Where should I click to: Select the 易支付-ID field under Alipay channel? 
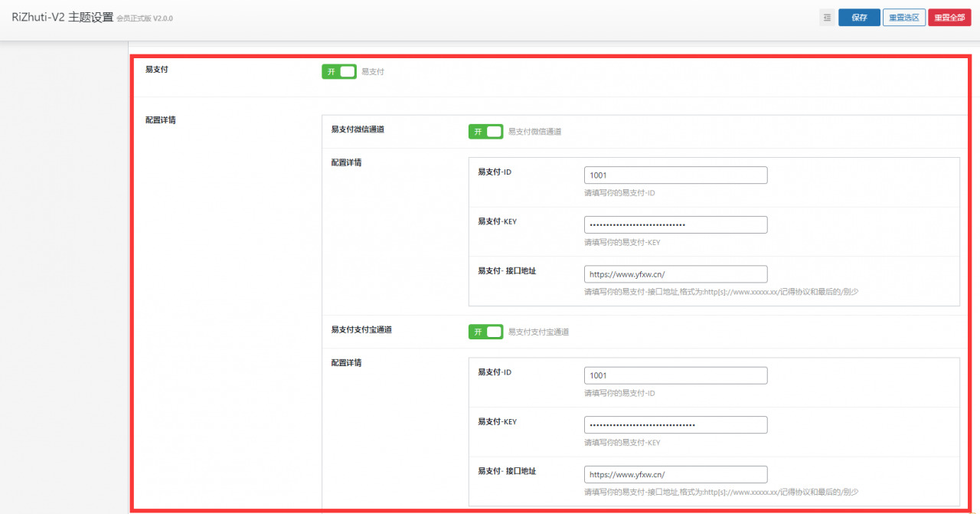(x=675, y=375)
